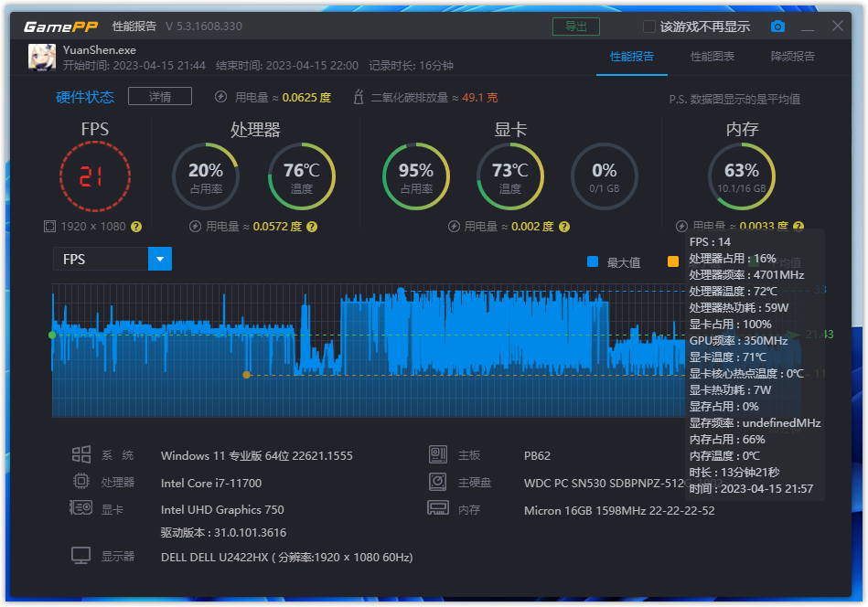Open hardware 详情 details button

coord(160,96)
